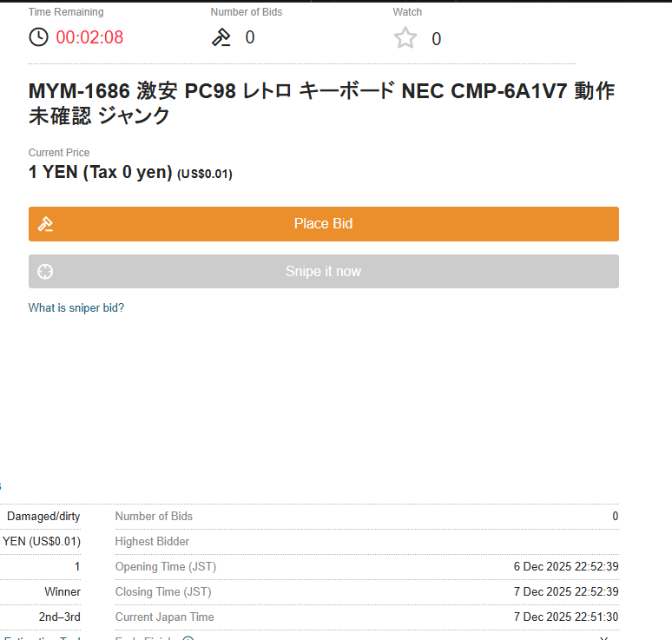Click the Opening Time value 6 Dec 2025 22:52:39
Viewport: 672px width, 640px height.
click(x=566, y=566)
